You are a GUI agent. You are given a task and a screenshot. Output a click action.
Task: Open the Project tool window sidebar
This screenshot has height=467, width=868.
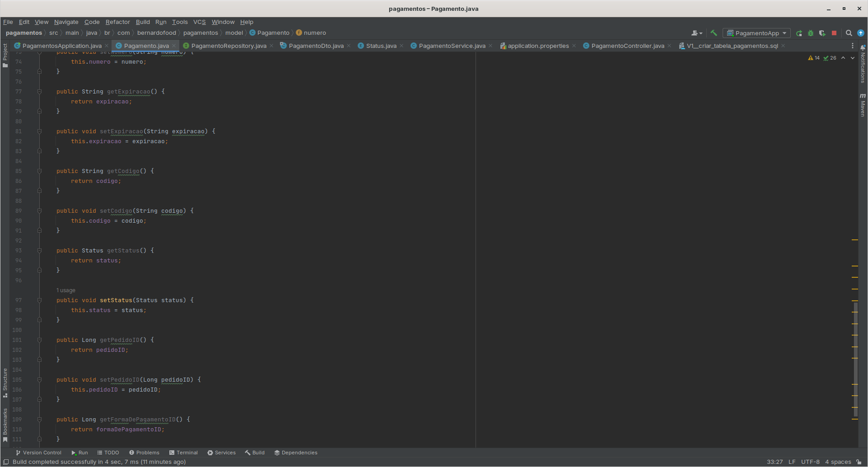pyautogui.click(x=5, y=55)
